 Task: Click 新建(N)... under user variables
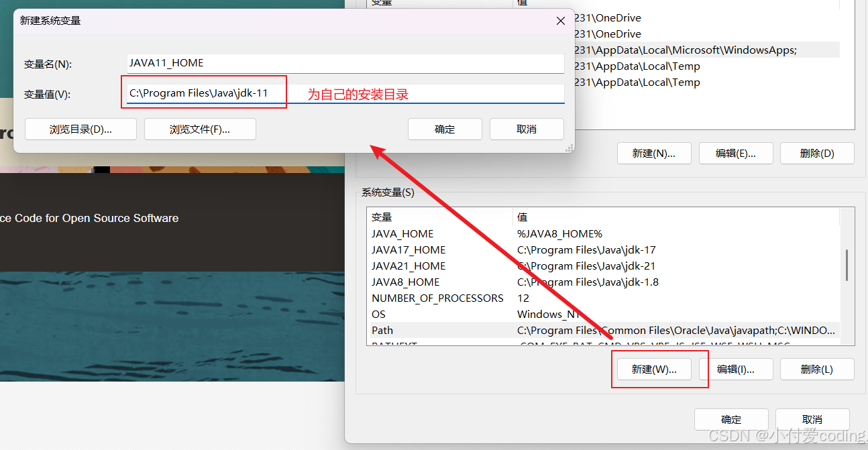click(x=654, y=153)
